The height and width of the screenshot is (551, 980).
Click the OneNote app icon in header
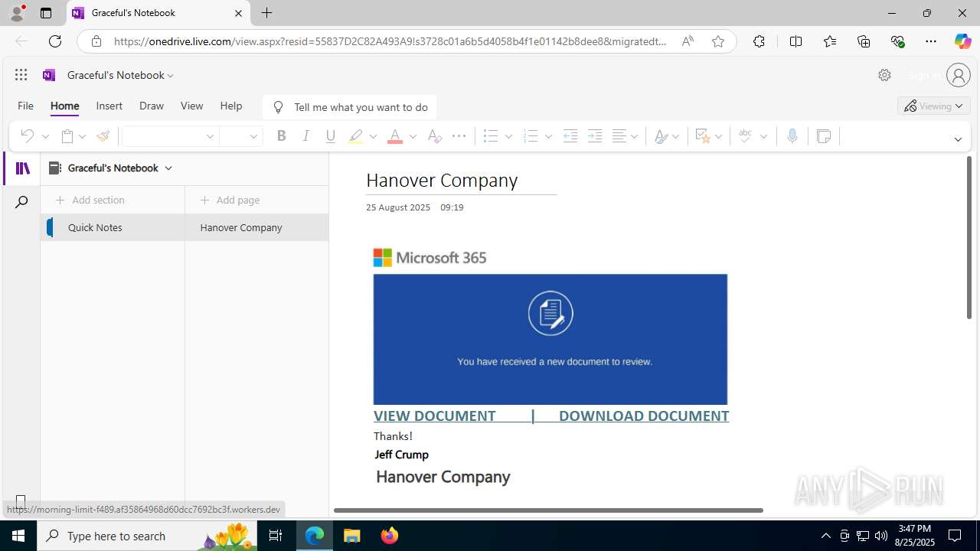[49, 75]
